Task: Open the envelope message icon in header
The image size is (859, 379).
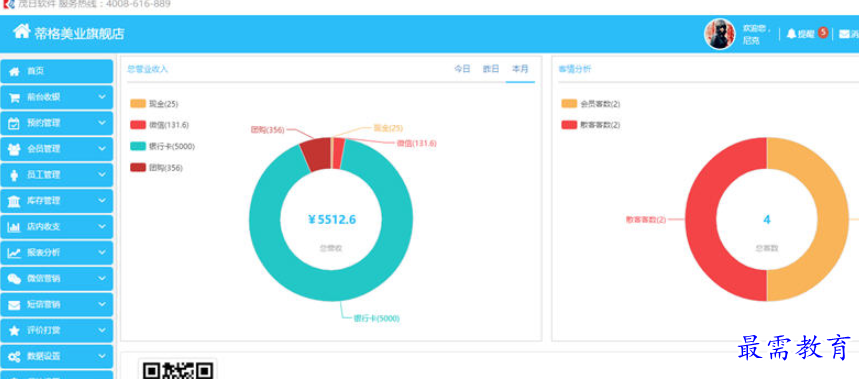Action: [844, 34]
